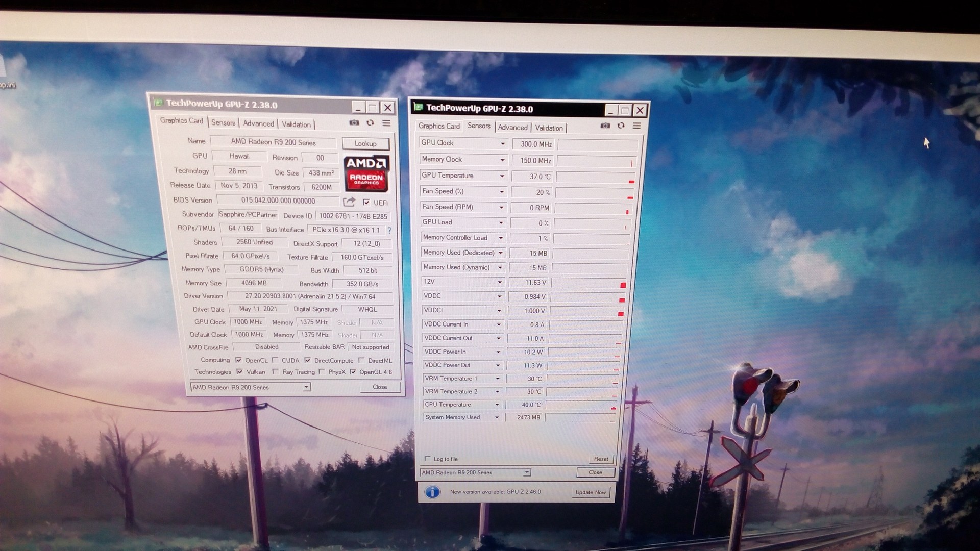980x551 pixels.
Task: Open hamburger menu in Sensors window
Action: coord(636,126)
